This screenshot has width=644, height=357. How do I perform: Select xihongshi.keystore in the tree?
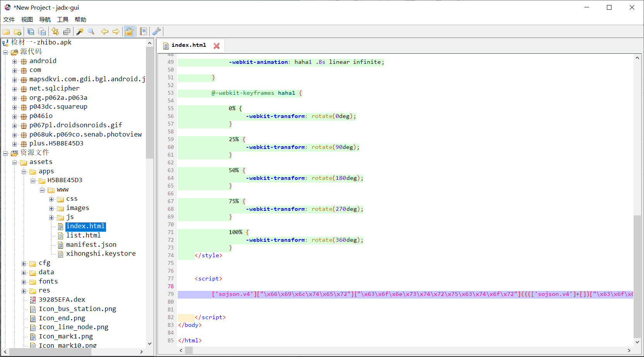(101, 253)
